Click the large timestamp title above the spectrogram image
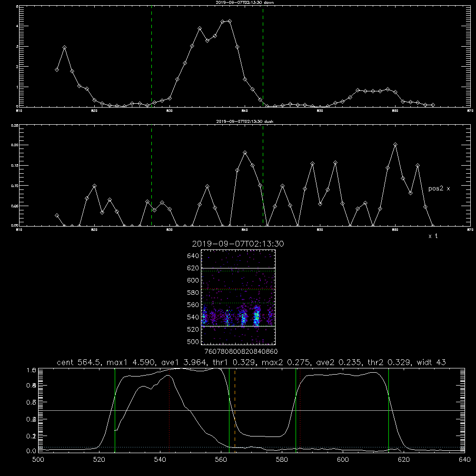Image resolution: width=476 pixels, height=476 pixels. tap(238, 244)
